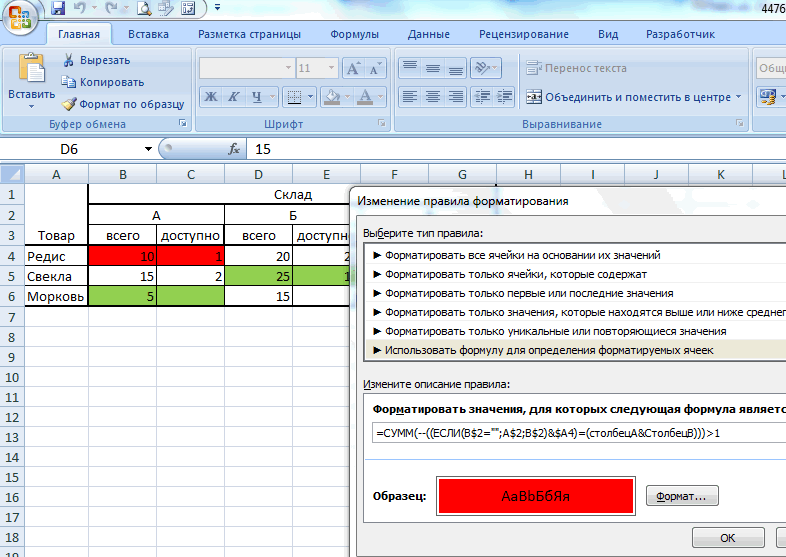Save the workbook with the floppy icon

point(59,8)
